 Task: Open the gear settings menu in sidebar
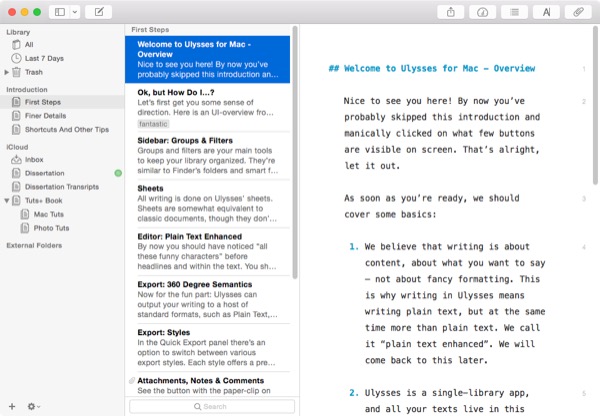33,406
